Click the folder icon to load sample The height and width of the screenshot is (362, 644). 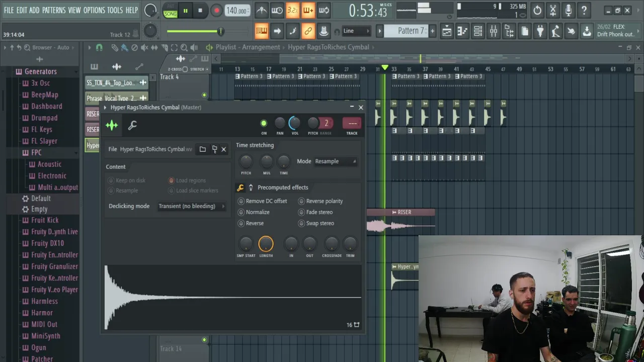point(202,149)
